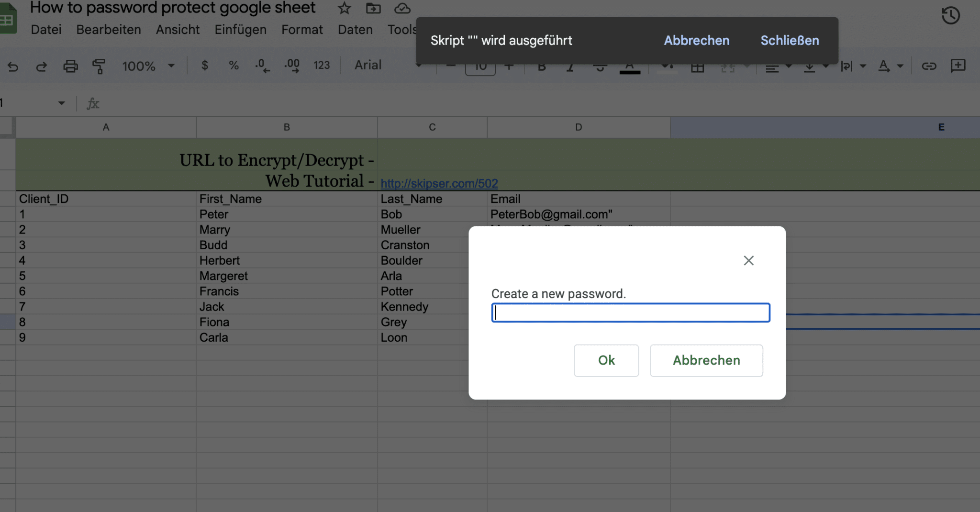Click the Client_ID header cell
This screenshot has height=512, width=980.
106,199
